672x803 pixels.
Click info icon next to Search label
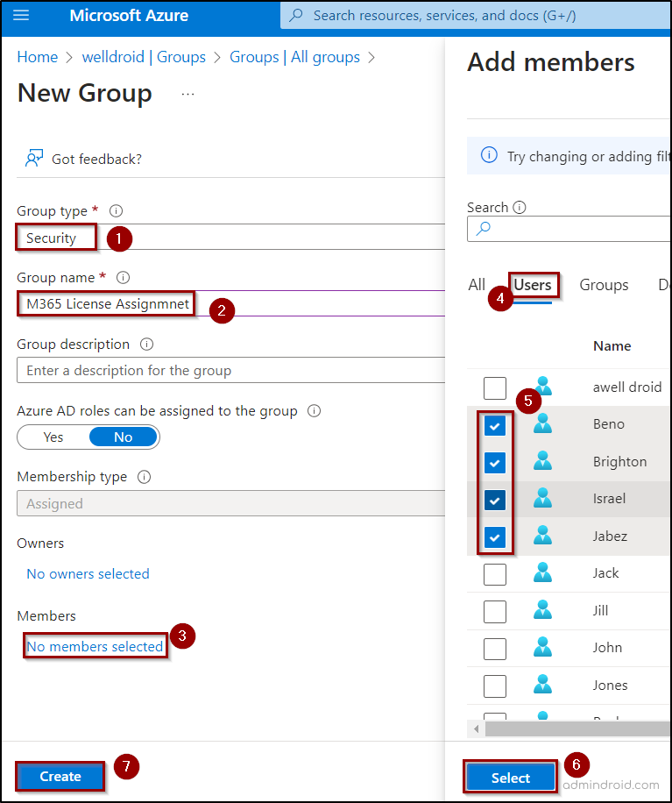(520, 207)
